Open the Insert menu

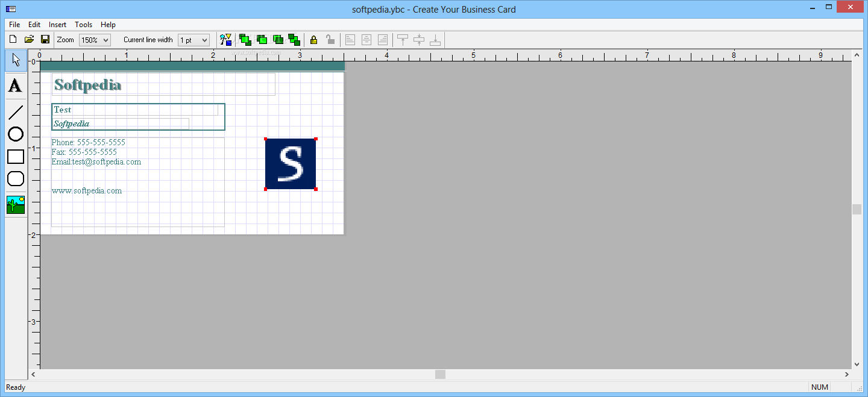[x=58, y=25]
